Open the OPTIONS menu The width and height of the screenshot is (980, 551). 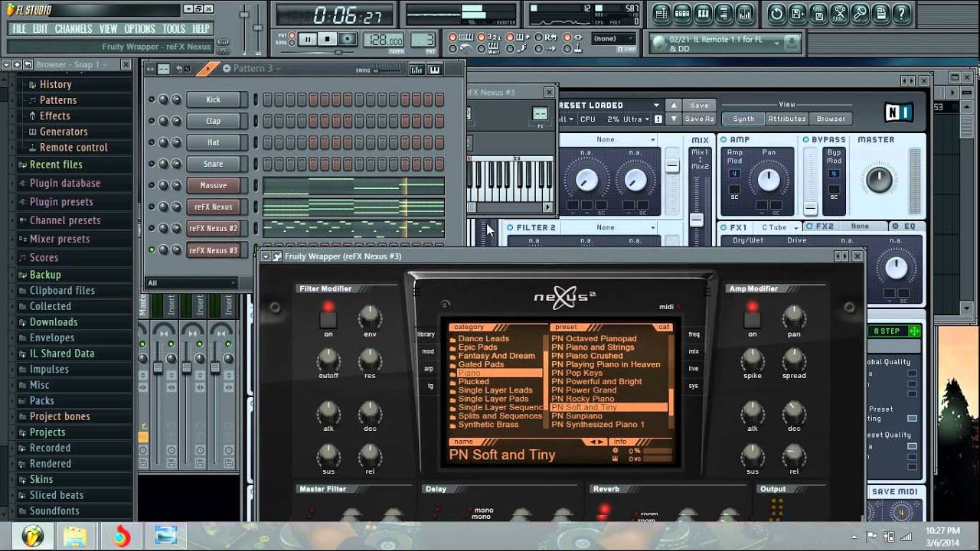[139, 28]
